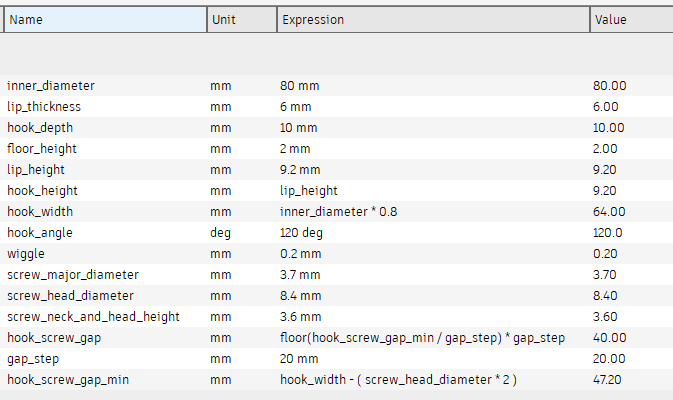Click the Unit column header
The height and width of the screenshot is (400, 673).
(242, 20)
